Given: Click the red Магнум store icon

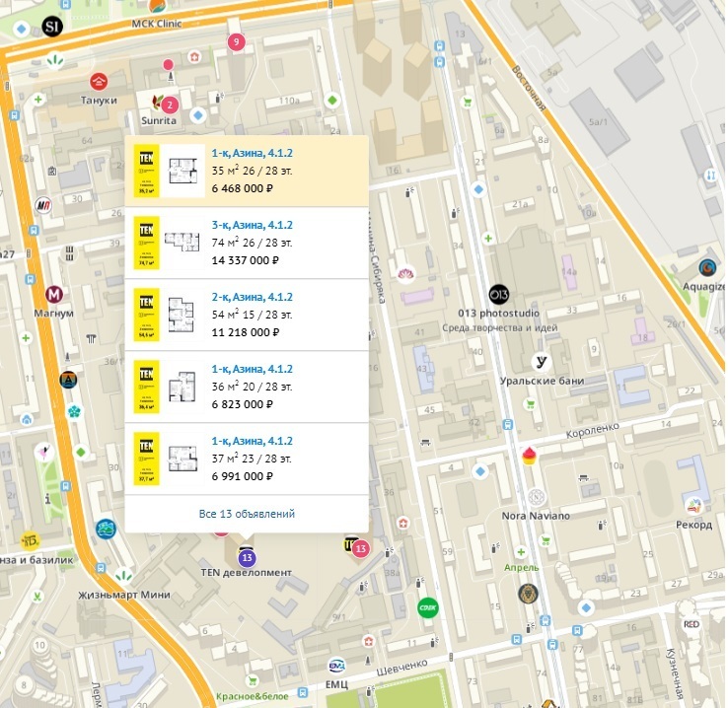Looking at the screenshot, I should pyautogui.click(x=54, y=294).
